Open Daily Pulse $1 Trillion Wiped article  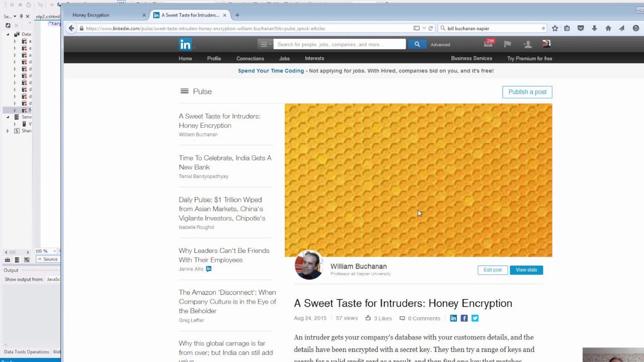tap(222, 209)
